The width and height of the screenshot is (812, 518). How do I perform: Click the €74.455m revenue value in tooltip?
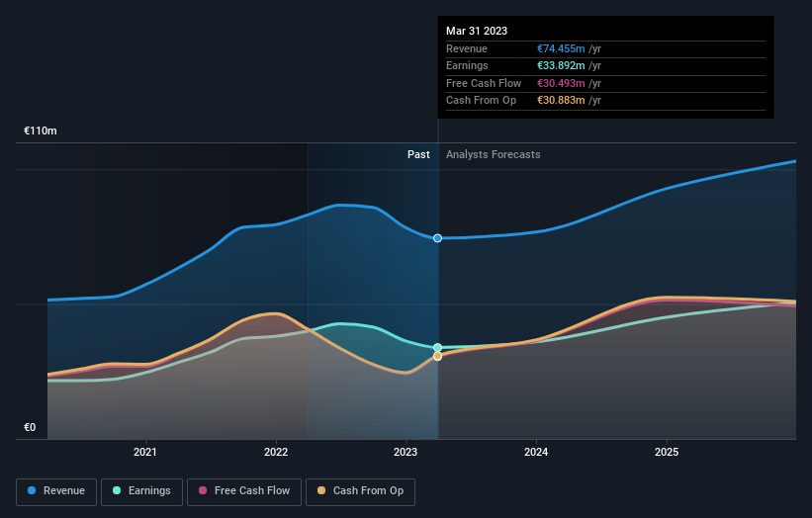pyautogui.click(x=561, y=48)
